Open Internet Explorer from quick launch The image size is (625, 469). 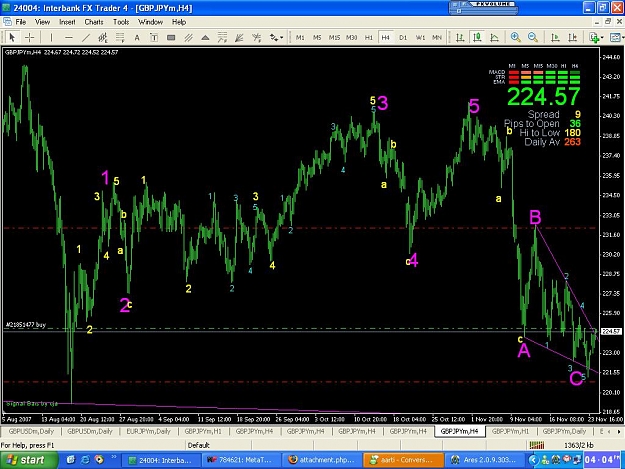85,460
